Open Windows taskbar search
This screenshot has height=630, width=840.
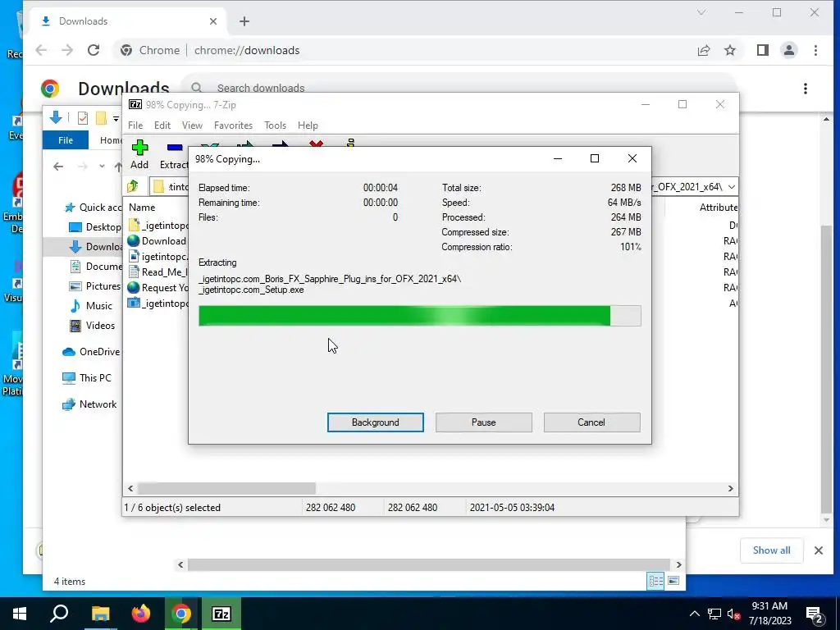[x=59, y=614]
